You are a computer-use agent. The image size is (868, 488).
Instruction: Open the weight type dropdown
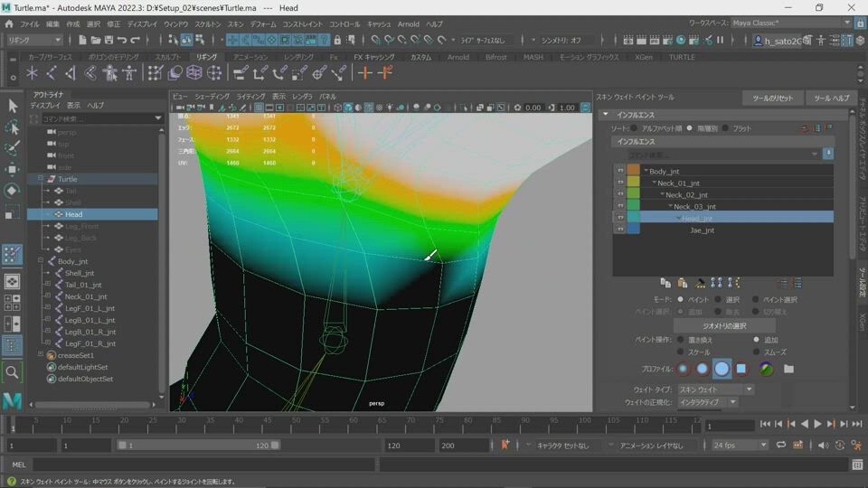715,389
